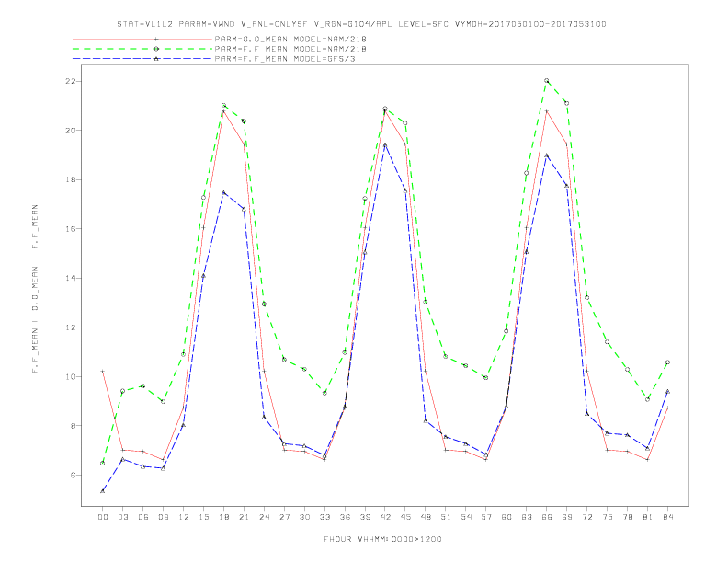Click x-axis tick label 54
Screen dimensions: 728x563
point(466,517)
